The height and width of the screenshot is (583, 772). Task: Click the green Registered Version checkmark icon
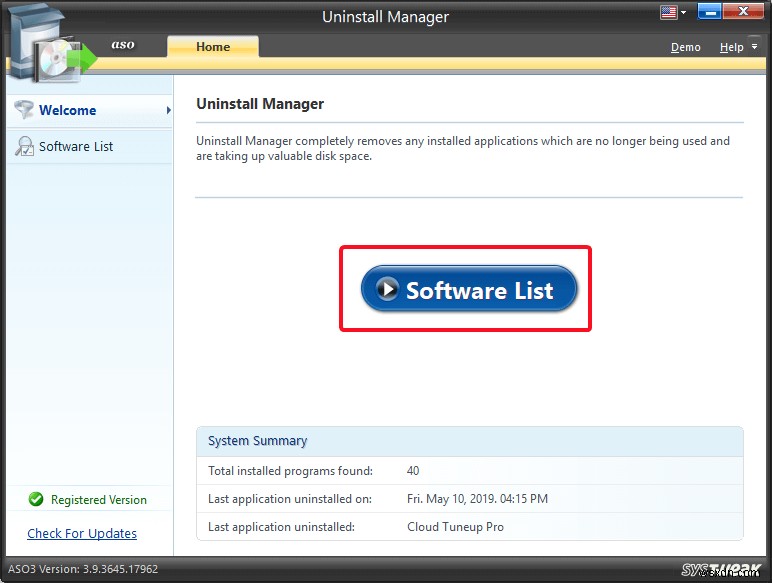coord(36,499)
